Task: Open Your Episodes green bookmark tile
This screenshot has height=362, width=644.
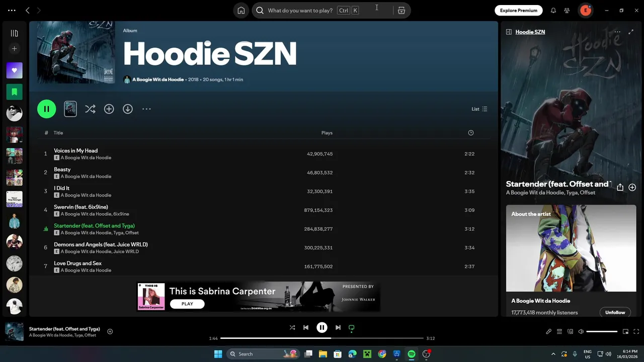Action: pyautogui.click(x=14, y=92)
